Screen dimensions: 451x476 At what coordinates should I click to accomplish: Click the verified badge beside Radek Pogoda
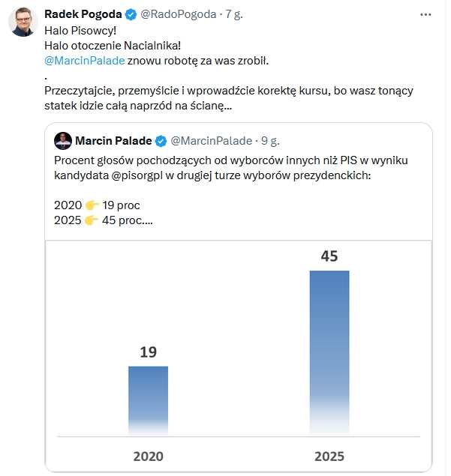[130, 14]
